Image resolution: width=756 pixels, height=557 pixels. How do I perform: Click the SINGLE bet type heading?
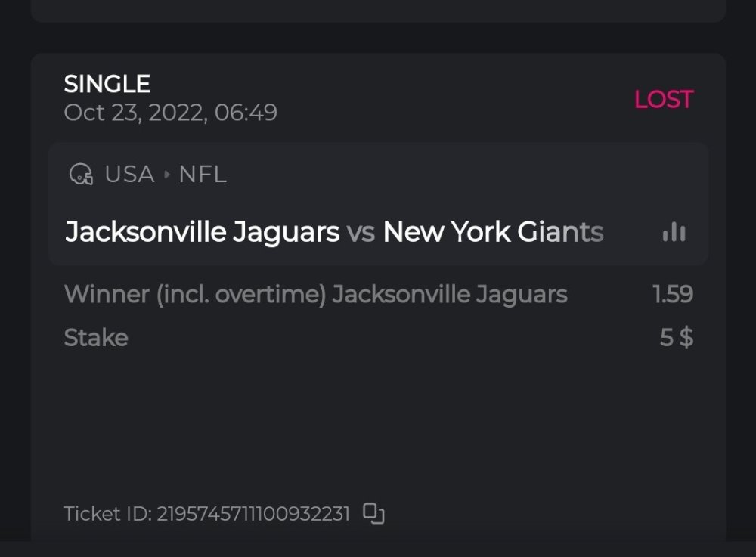[107, 84]
